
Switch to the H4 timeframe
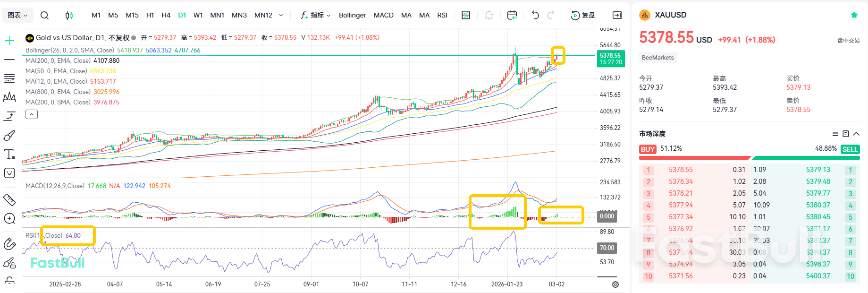coord(166,15)
